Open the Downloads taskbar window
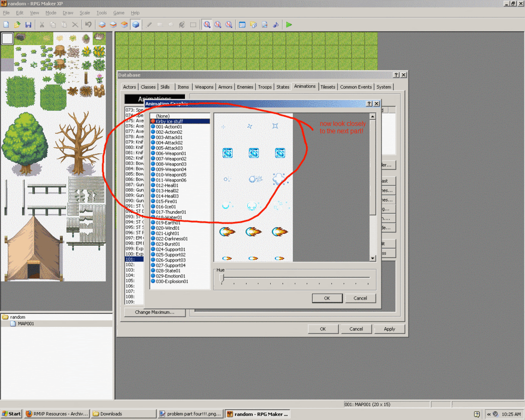The width and height of the screenshot is (525, 420). coord(124,414)
